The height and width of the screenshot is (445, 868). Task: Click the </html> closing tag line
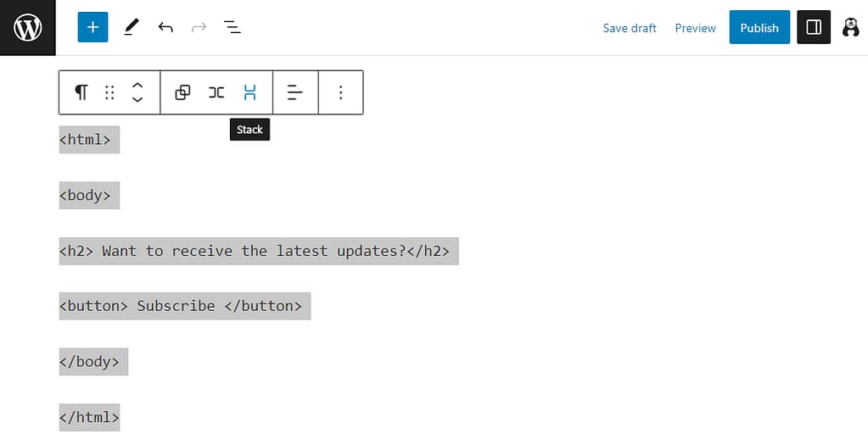coord(89,417)
